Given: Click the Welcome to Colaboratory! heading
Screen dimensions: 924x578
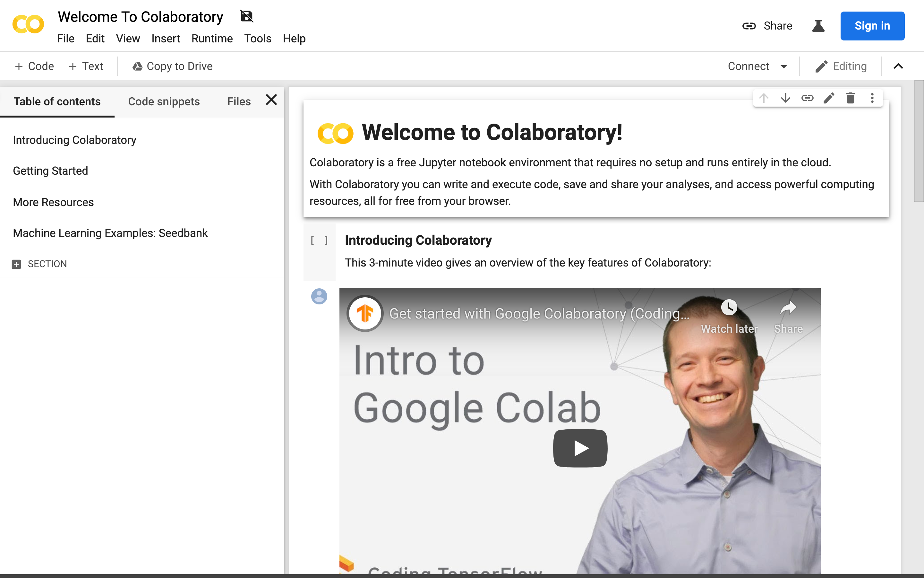Looking at the screenshot, I should [492, 133].
